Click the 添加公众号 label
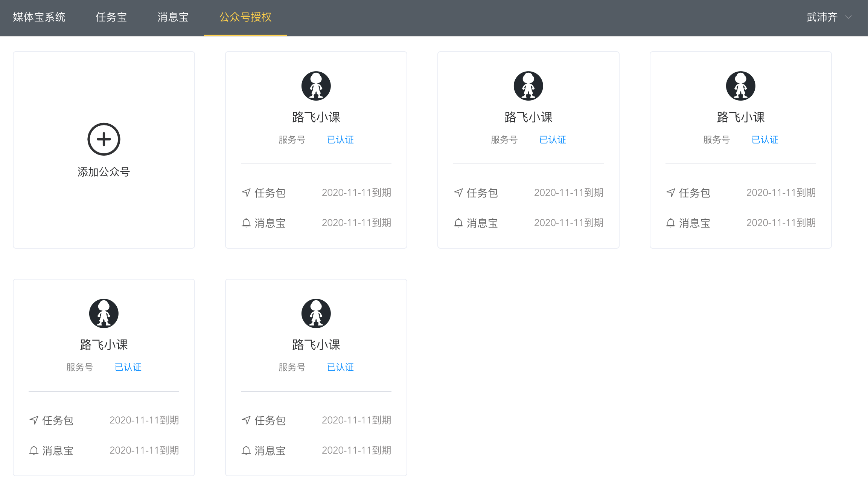This screenshot has height=483, width=868. point(104,172)
